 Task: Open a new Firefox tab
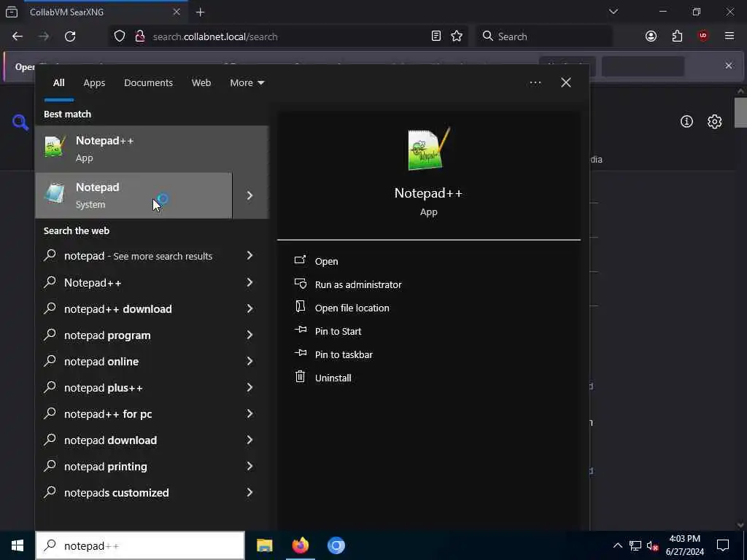[x=200, y=12]
